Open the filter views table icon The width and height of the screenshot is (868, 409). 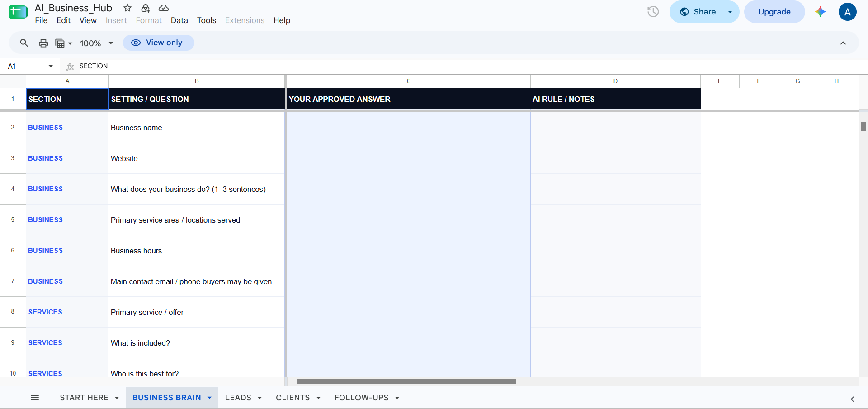pos(63,43)
